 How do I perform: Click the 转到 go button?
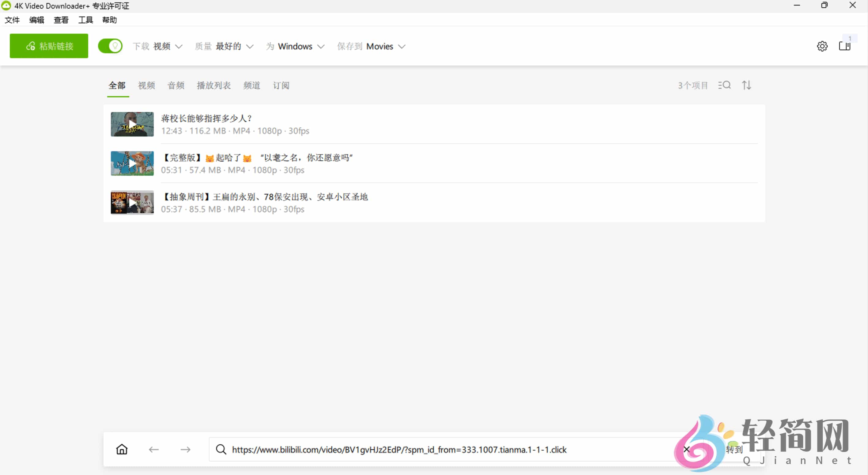point(734,449)
